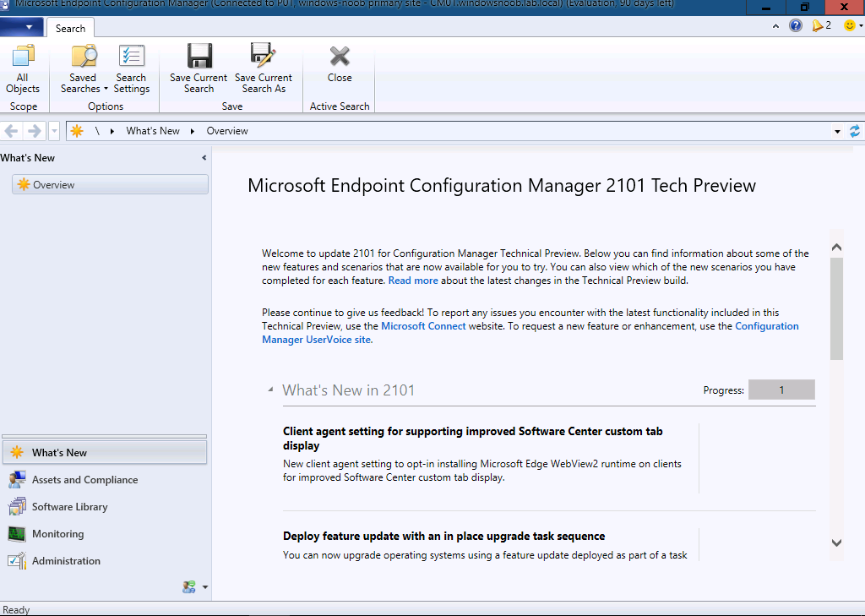
Task: Expand the What's New breadcrumb arrow
Action: 193,131
